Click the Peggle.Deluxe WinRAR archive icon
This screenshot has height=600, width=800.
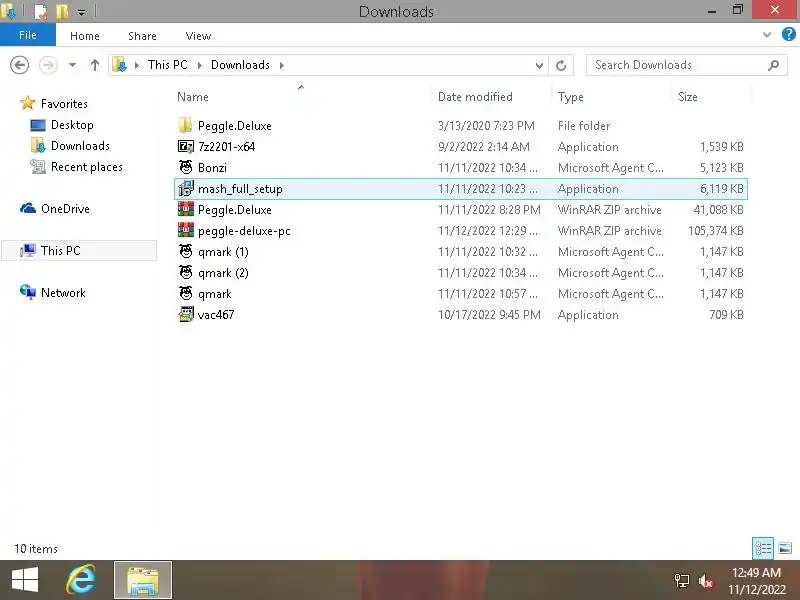click(x=186, y=209)
